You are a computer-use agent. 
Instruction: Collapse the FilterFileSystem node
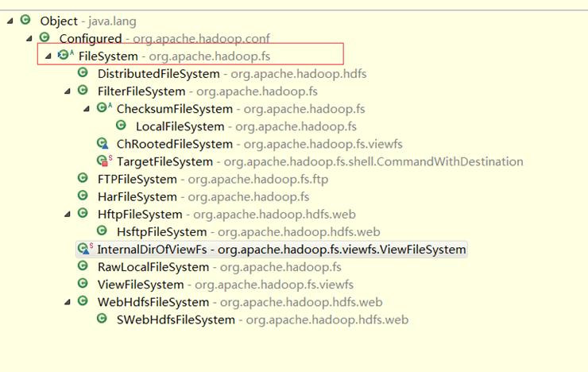(68, 91)
